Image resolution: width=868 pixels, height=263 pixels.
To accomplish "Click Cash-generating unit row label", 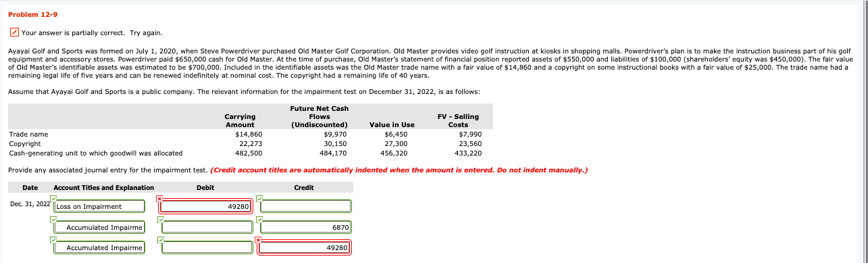I will 95,153.
